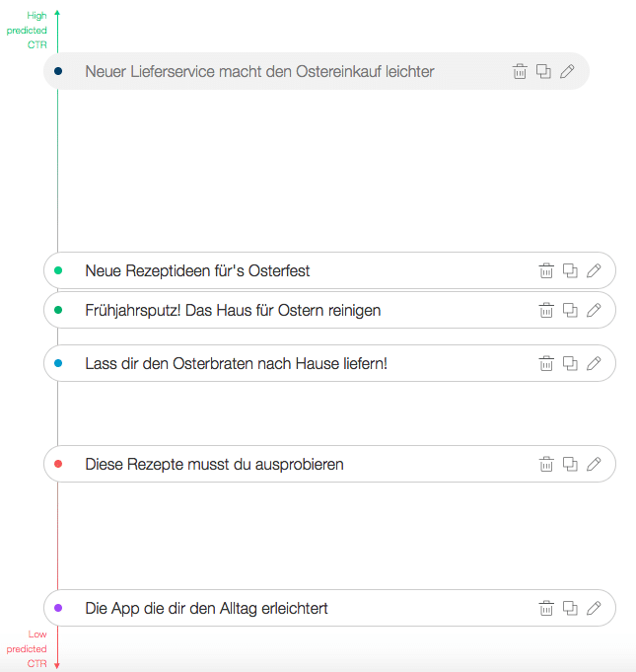Duplicate the 'Die App die dir den Alltag' headline

coord(570,608)
